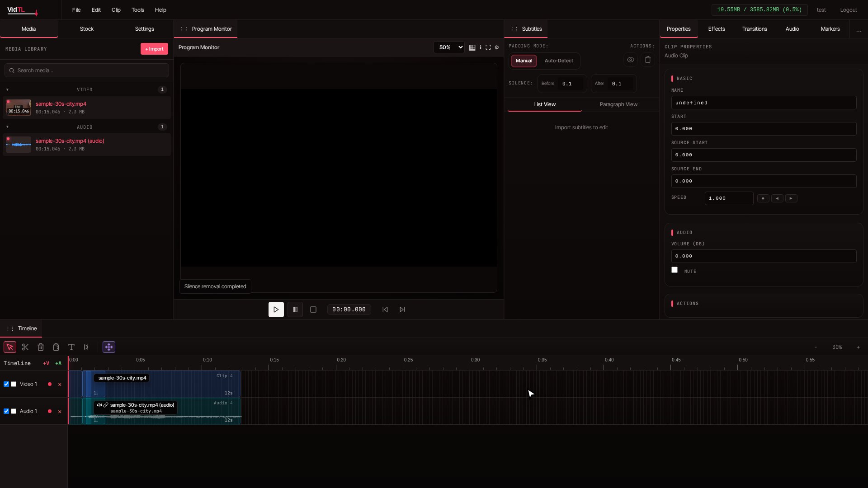Click the trash action icon in Subtitles panel

point(648,60)
